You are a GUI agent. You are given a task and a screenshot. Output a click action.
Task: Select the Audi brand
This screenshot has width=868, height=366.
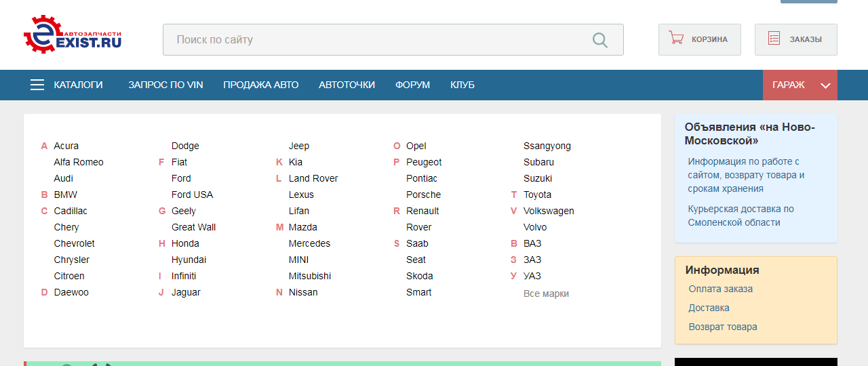64,178
